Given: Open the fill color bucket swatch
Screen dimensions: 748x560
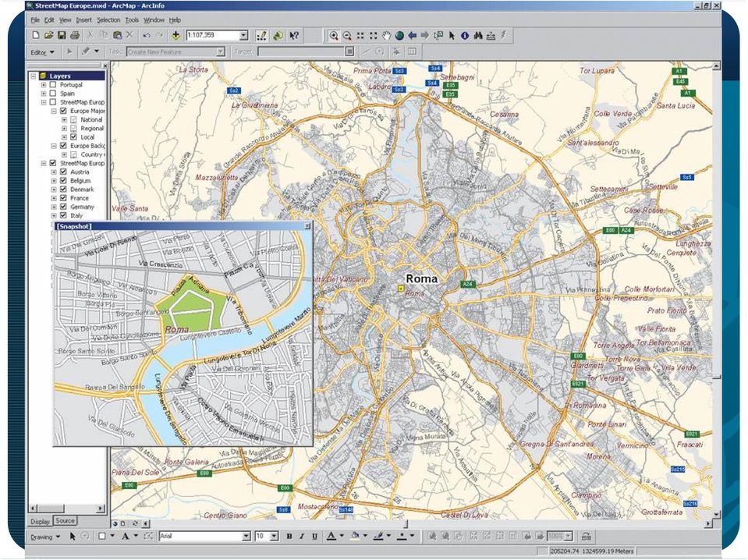Looking at the screenshot, I should point(356,536).
